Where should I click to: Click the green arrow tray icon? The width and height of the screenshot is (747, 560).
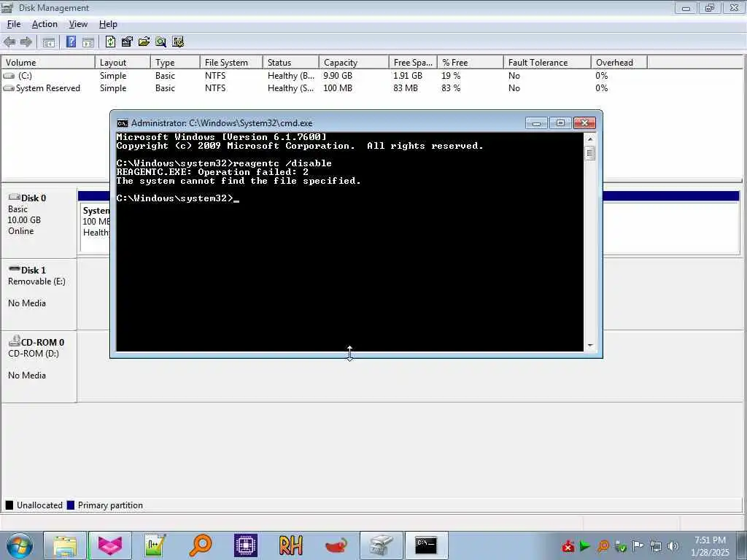[585, 546]
